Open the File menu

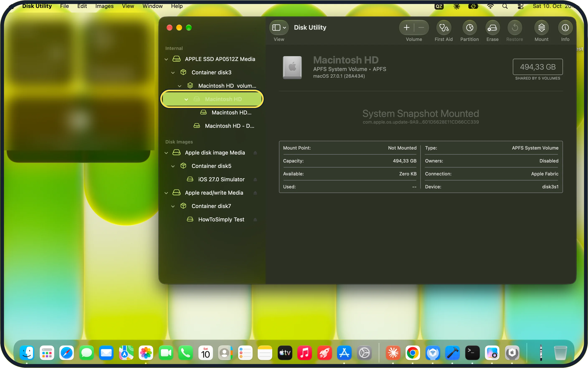[65, 6]
